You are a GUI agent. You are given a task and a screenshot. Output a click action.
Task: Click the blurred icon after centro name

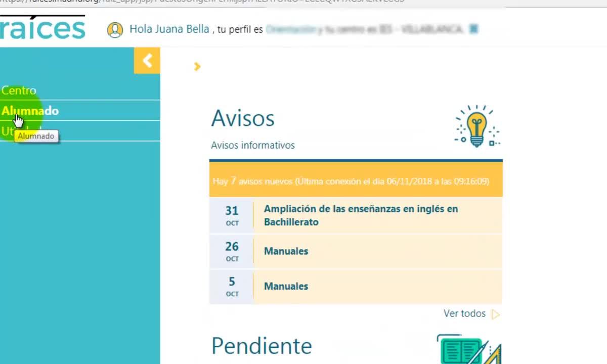click(x=473, y=29)
